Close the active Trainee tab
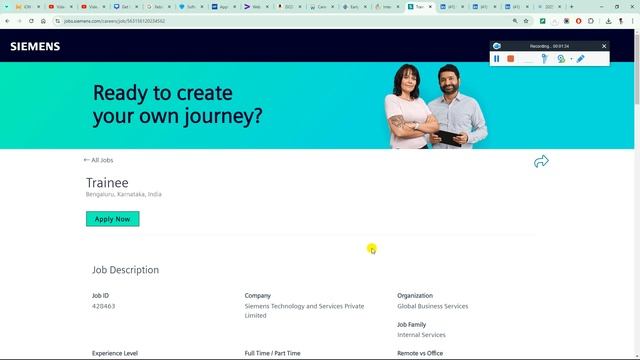 pos(430,7)
